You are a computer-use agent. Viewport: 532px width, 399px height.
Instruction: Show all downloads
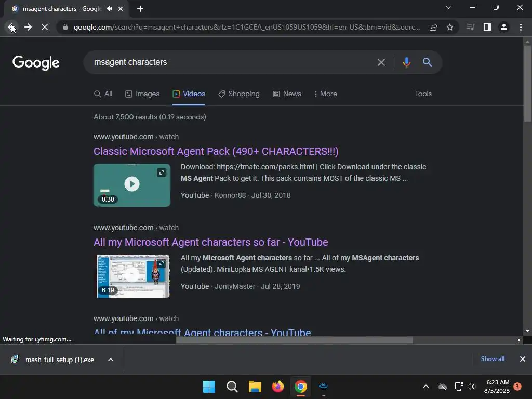point(493,359)
